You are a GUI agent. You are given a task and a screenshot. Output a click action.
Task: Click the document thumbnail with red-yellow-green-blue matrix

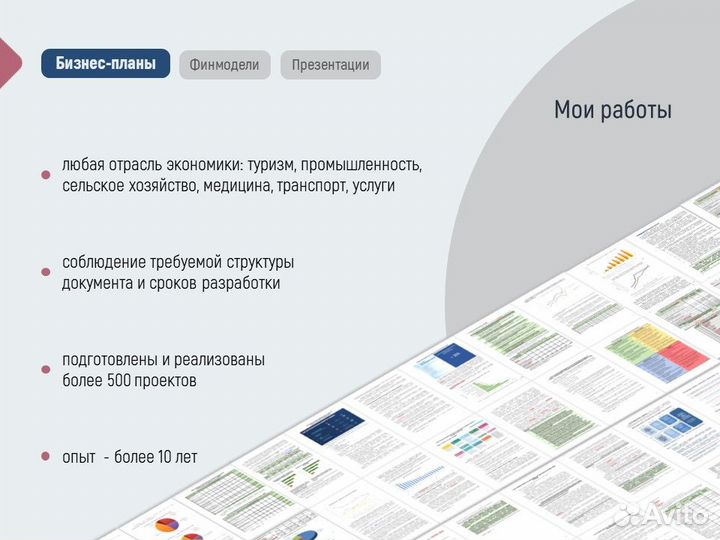pos(658,352)
